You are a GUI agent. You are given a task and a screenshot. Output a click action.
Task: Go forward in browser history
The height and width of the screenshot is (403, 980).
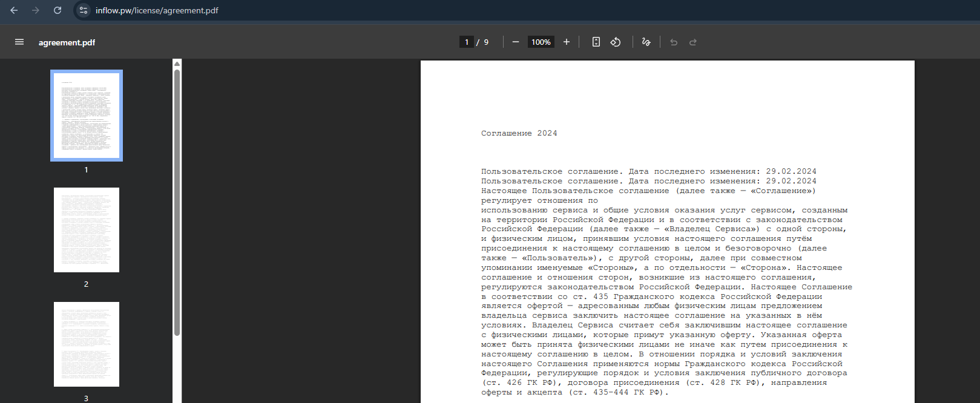[36, 10]
